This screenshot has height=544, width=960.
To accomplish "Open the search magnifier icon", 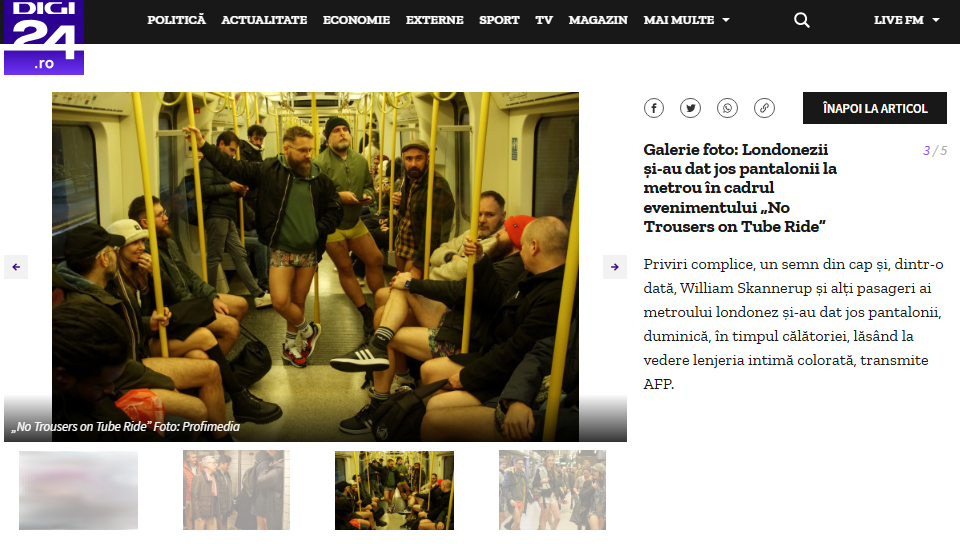I will pyautogui.click(x=801, y=20).
